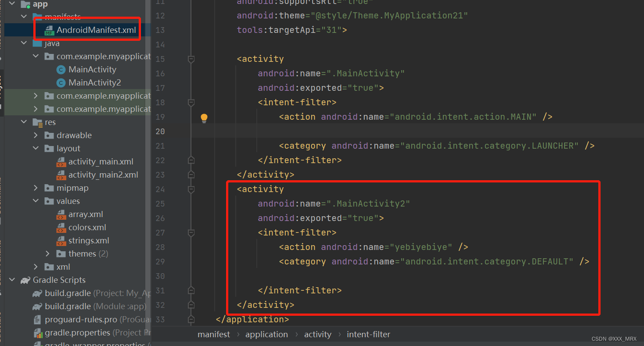
Task: Click the MainActivity class icon
Action: coord(61,69)
